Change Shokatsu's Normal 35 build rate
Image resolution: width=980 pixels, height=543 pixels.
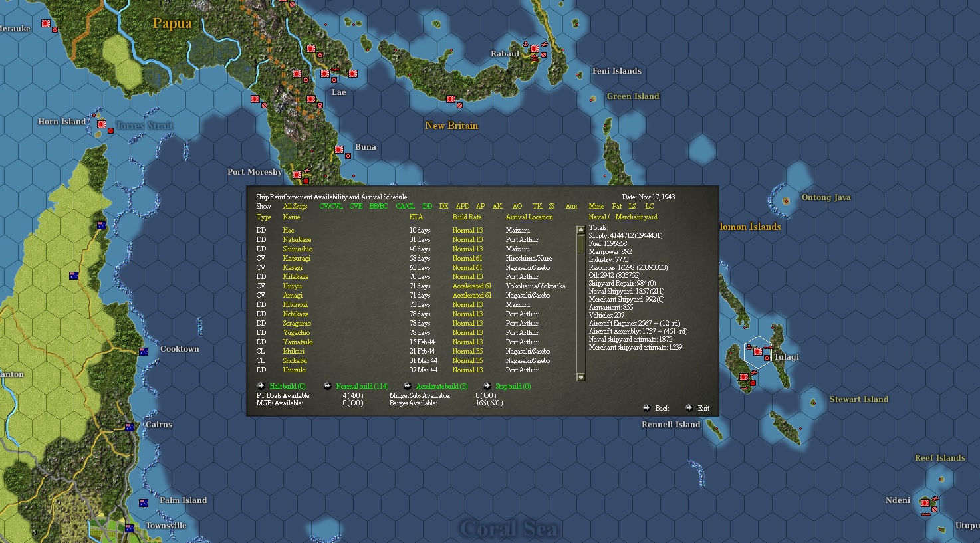467,361
